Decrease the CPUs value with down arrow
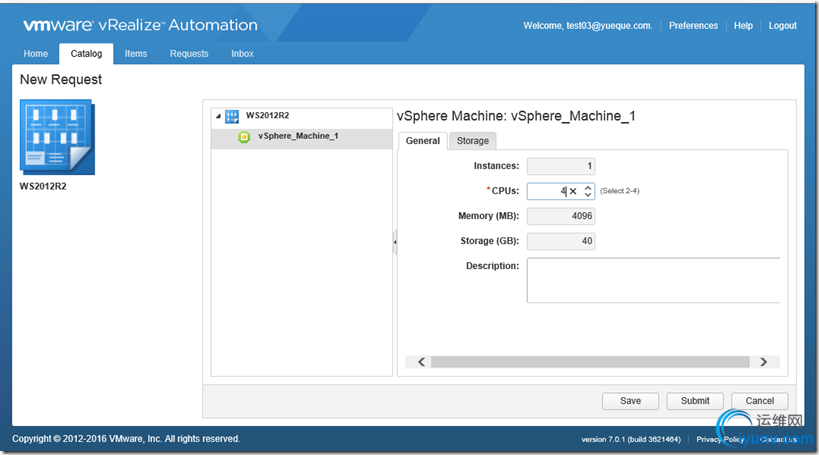The image size is (819, 455). 588,195
